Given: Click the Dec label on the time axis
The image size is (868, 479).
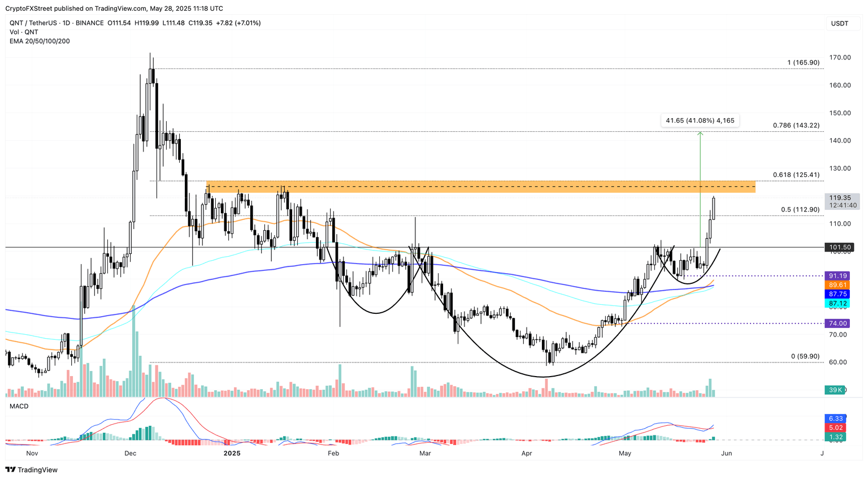Looking at the screenshot, I should coord(131,453).
